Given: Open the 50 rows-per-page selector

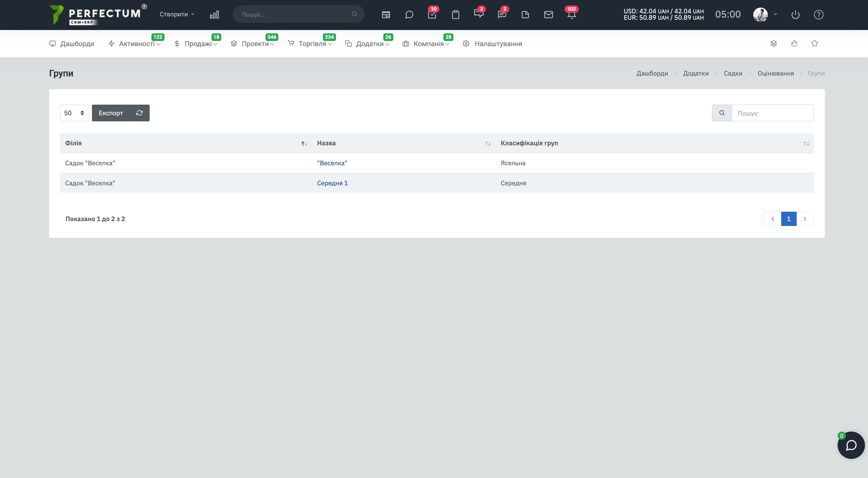Looking at the screenshot, I should click(74, 113).
